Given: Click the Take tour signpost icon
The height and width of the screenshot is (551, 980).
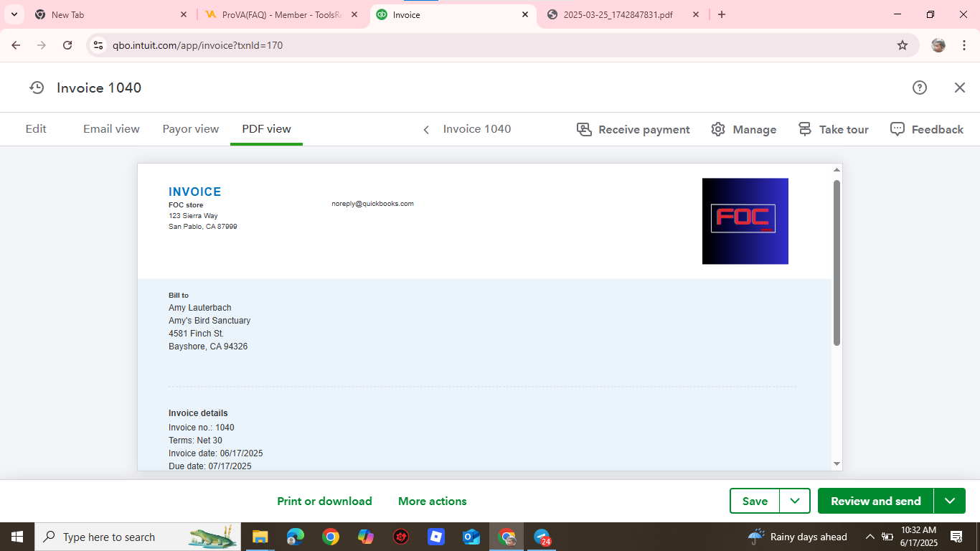Looking at the screenshot, I should click(x=805, y=129).
